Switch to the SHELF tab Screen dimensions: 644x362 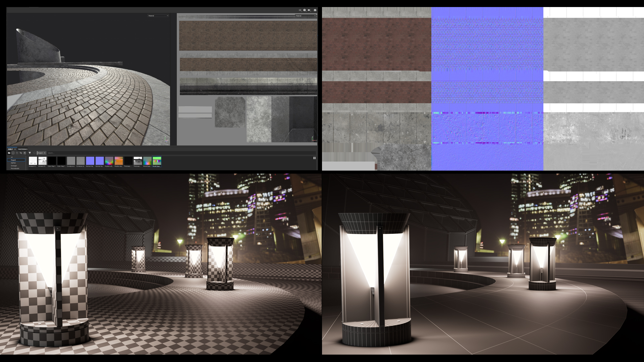[11, 149]
